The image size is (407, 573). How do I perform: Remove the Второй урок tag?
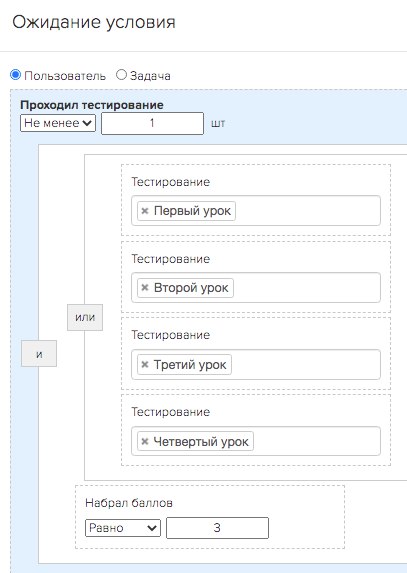pyautogui.click(x=145, y=288)
